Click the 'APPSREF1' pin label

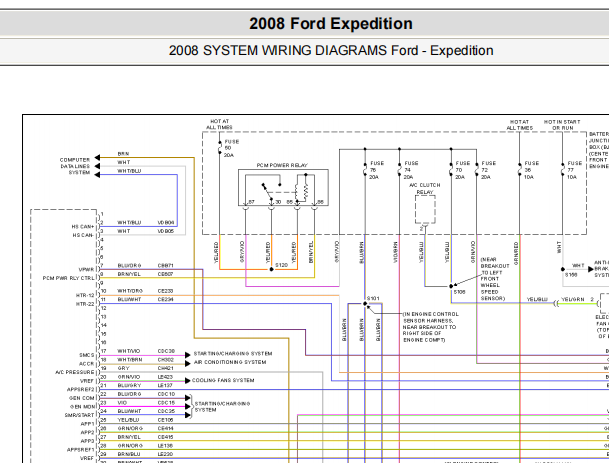(x=80, y=449)
